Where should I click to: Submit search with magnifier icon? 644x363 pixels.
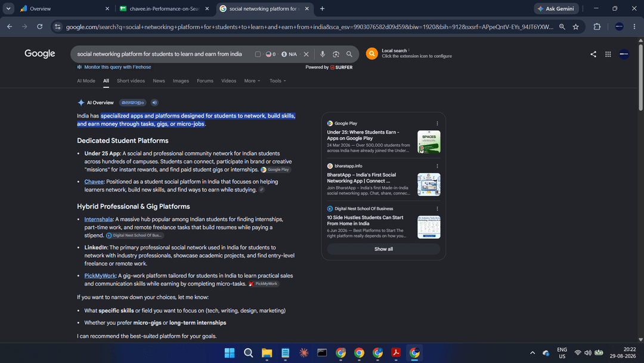coord(349,54)
